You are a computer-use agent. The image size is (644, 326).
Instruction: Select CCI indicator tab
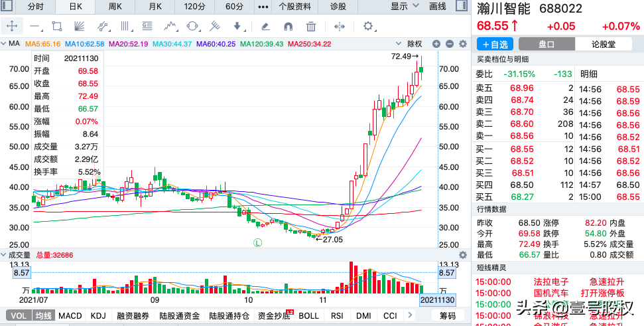(x=390, y=316)
